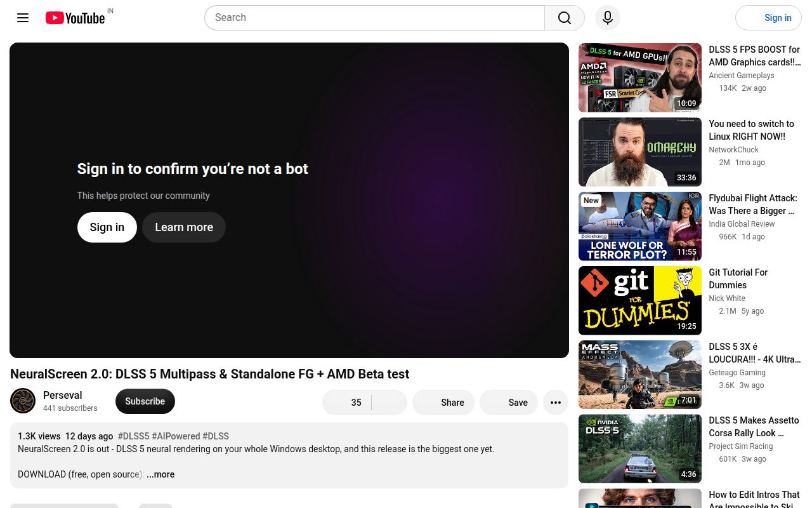Image resolution: width=812 pixels, height=508 pixels.
Task: Visit the Ancient Gameplays channel name
Action: coord(742,76)
